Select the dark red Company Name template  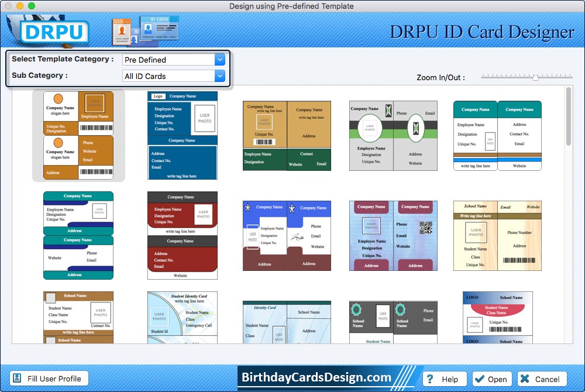pyautogui.click(x=183, y=235)
